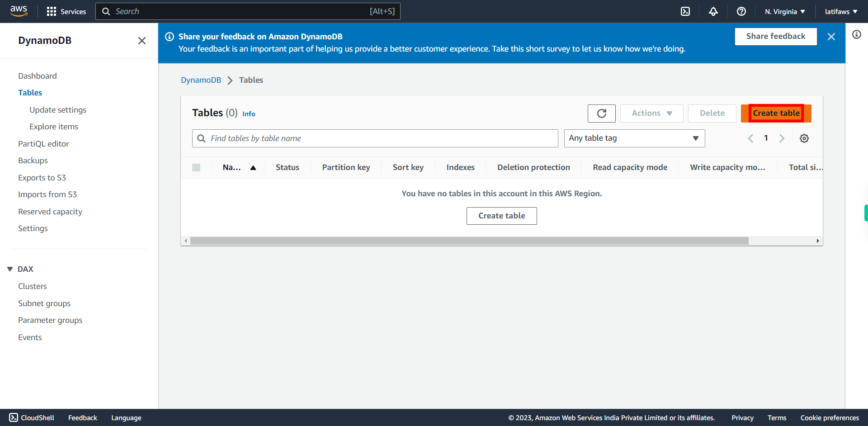
Task: Go to next page of tables
Action: [x=782, y=138]
